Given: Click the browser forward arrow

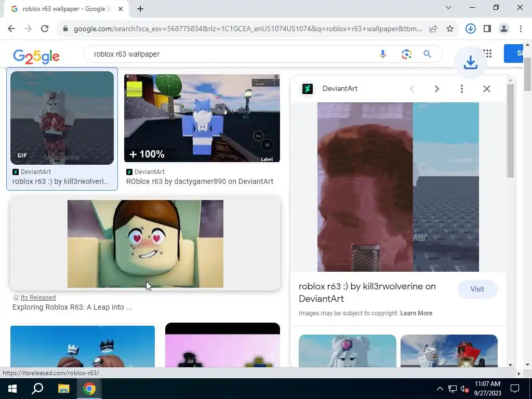Looking at the screenshot, I should (28, 29).
